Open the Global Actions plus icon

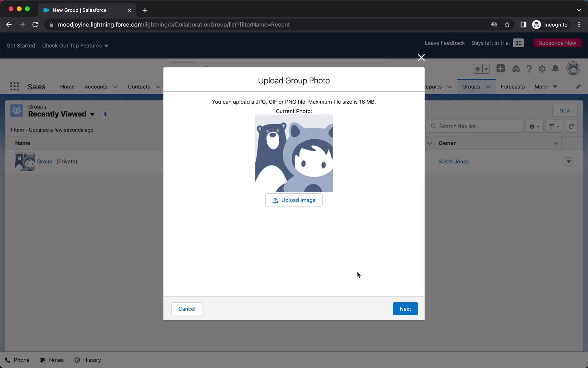click(501, 68)
